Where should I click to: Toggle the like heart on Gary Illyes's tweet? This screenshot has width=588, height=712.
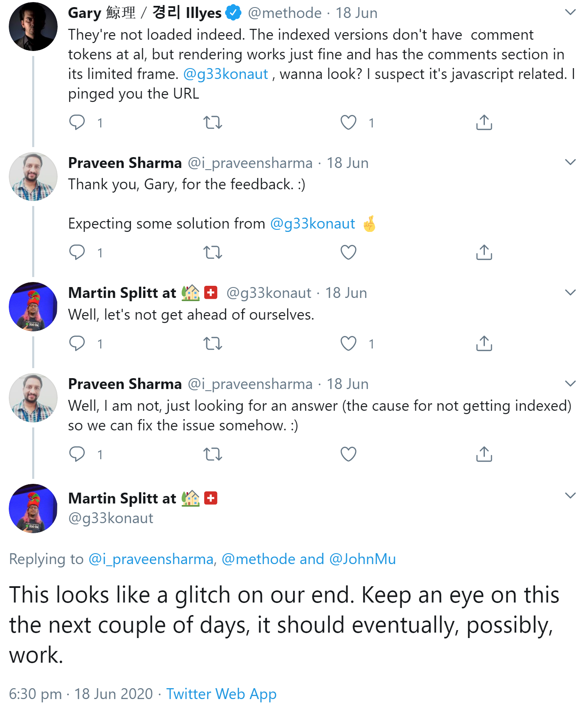coord(348,122)
